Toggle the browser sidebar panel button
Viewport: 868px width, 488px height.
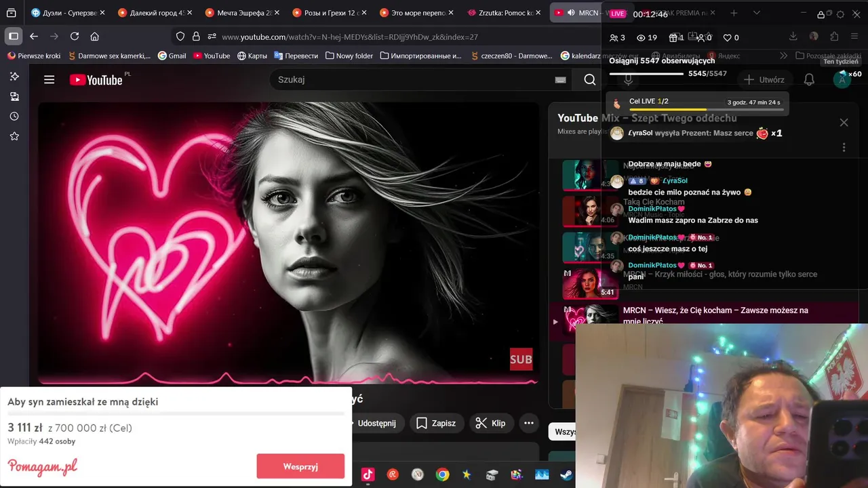pos(13,37)
